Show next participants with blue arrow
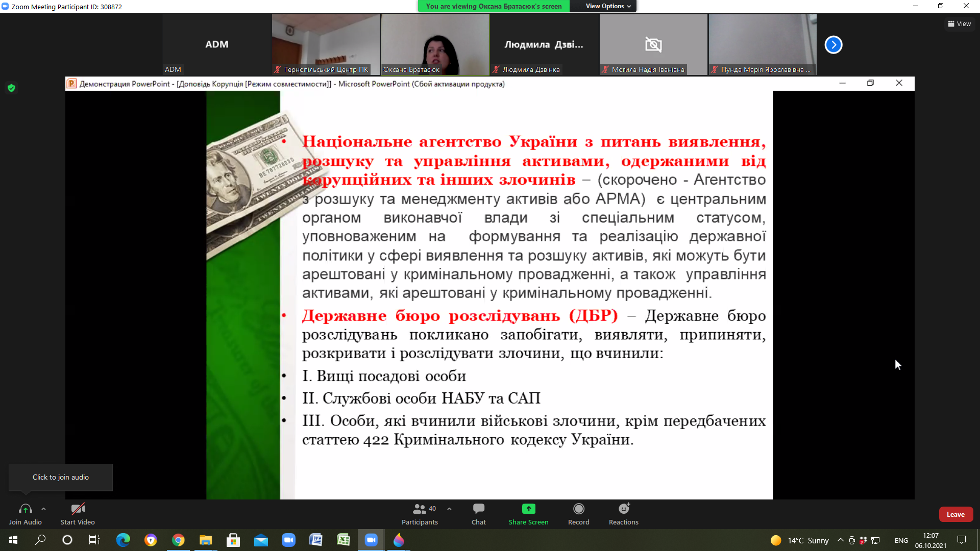 (x=833, y=44)
